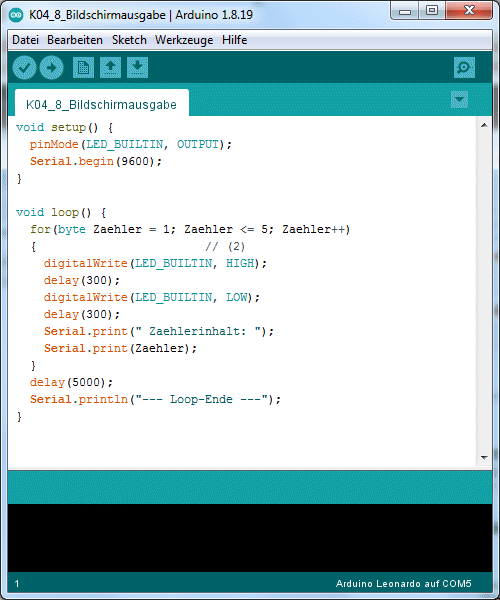Image resolution: width=500 pixels, height=600 pixels.
Task: Click the black console output area
Action: click(250, 538)
